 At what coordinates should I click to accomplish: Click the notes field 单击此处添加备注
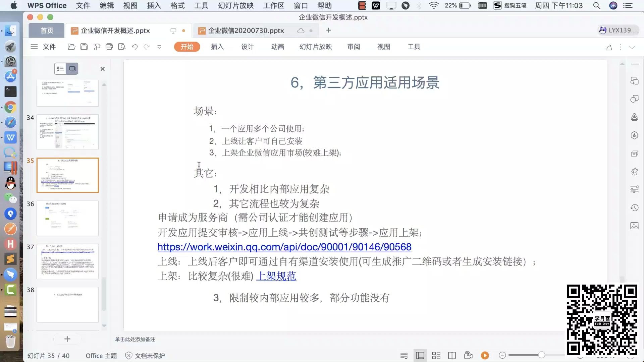[x=135, y=339]
